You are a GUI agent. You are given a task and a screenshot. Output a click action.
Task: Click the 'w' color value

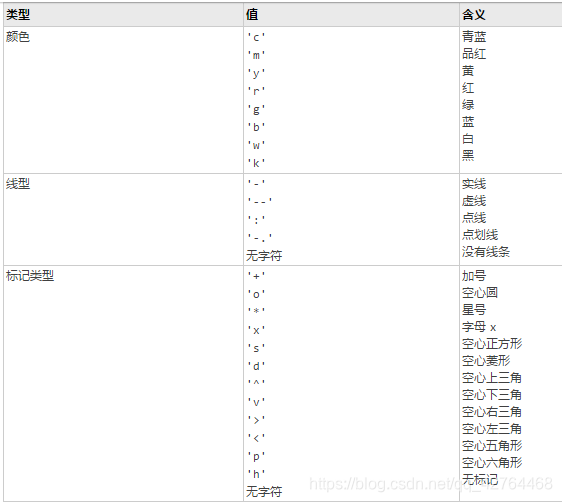point(256,145)
